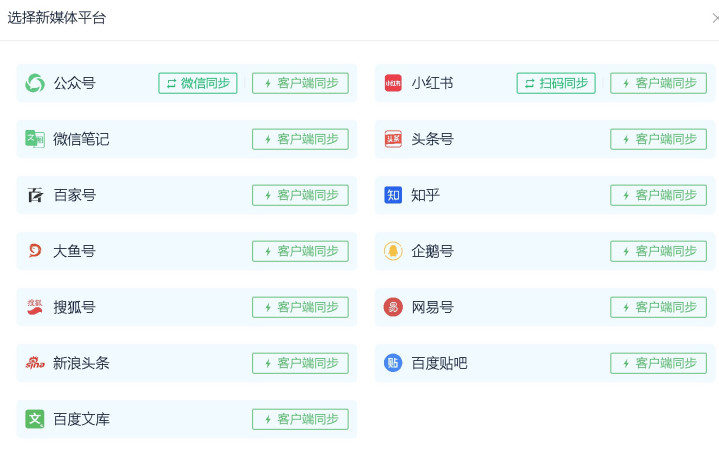The height and width of the screenshot is (463, 719).
Task: Click 客户端同步 button for 公众号
Action: [300, 83]
